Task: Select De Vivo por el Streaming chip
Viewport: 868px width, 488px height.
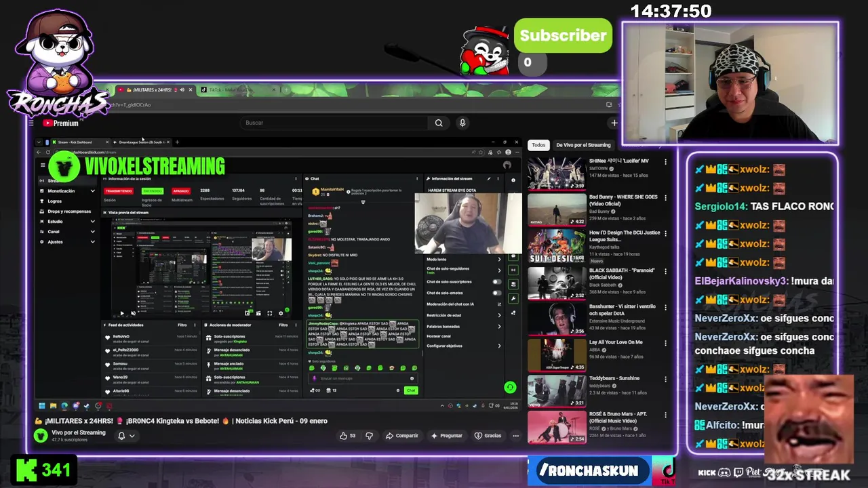Action: (x=583, y=145)
